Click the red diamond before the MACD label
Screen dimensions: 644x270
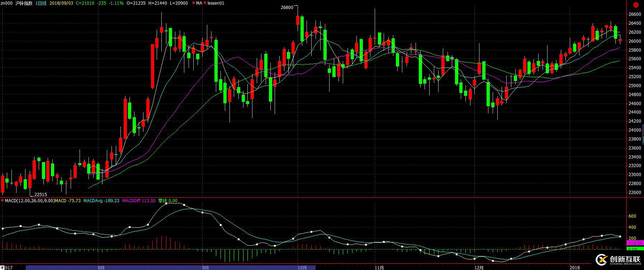tap(3, 201)
